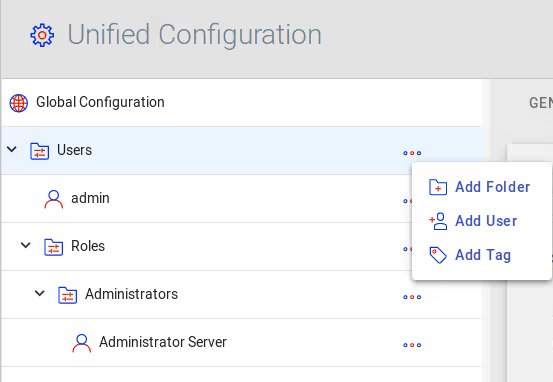
Task: Click the Global Configuration globe icon
Action: (19, 103)
